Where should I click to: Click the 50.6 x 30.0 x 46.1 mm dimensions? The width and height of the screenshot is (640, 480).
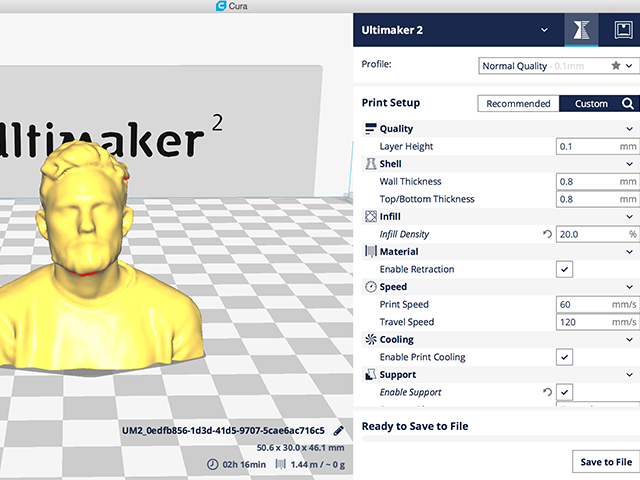300,448
